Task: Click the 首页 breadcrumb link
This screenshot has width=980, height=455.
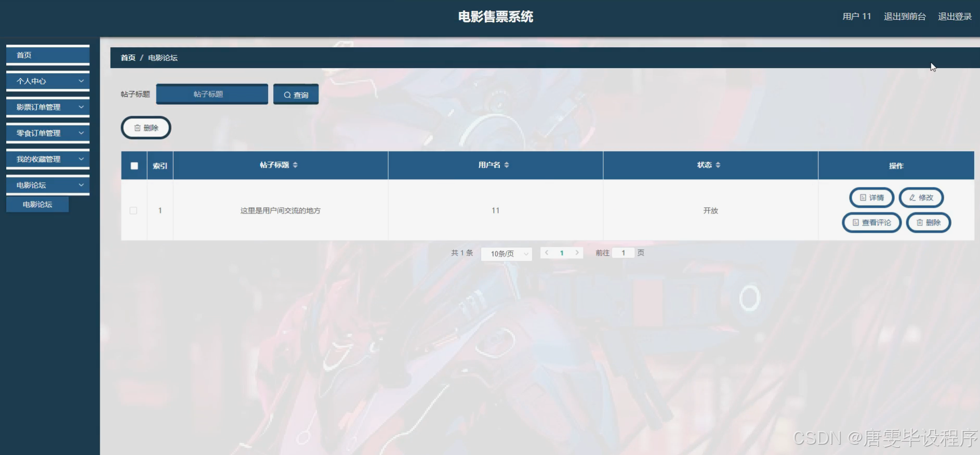Action: tap(128, 58)
